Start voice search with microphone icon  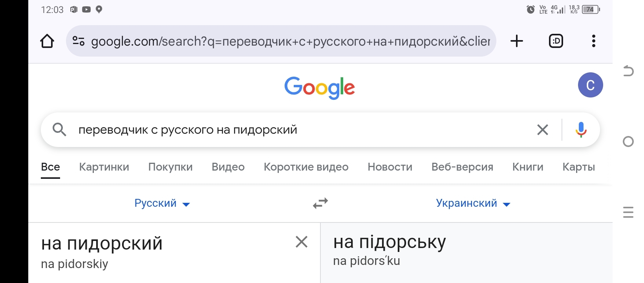pos(581,130)
